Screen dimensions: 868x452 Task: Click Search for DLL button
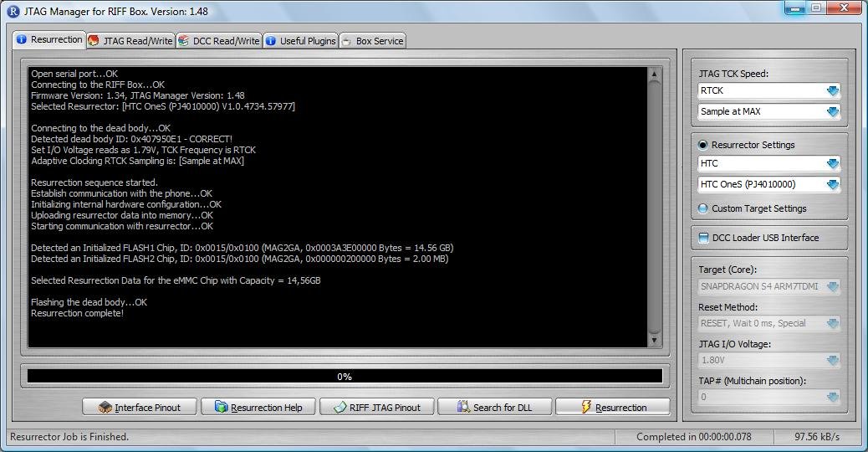pos(495,407)
